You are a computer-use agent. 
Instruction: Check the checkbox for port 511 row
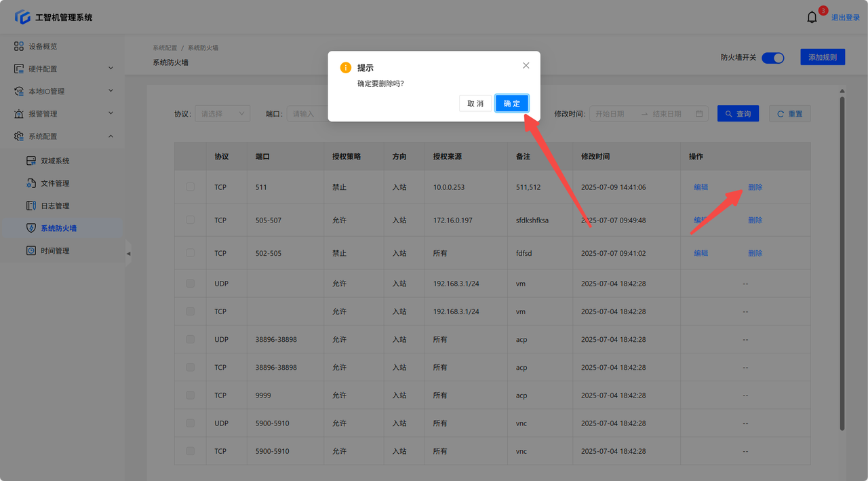click(190, 187)
